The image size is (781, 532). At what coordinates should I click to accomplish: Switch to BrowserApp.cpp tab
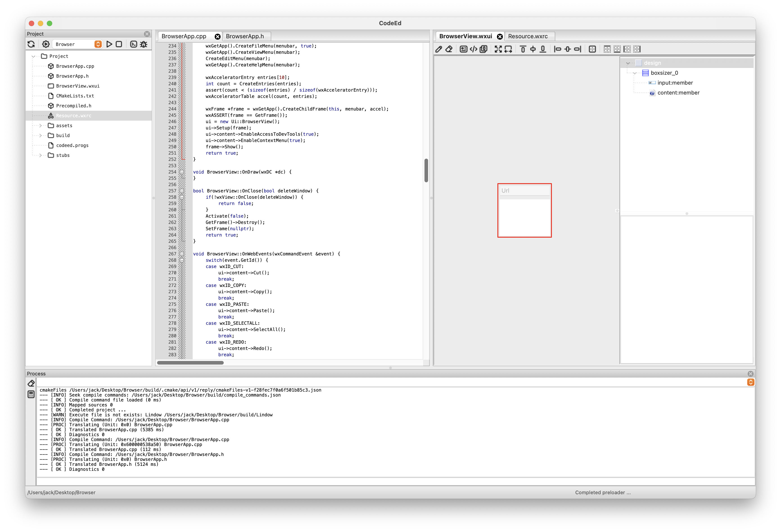pos(184,36)
